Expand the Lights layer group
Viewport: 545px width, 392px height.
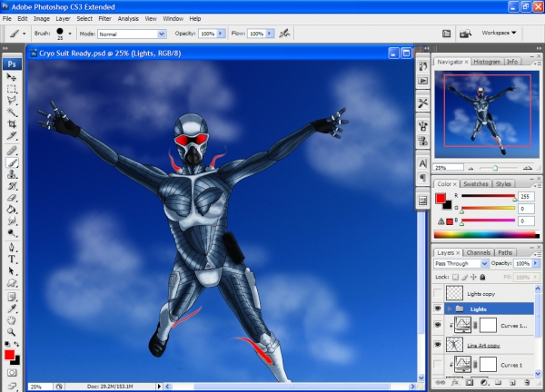450,309
